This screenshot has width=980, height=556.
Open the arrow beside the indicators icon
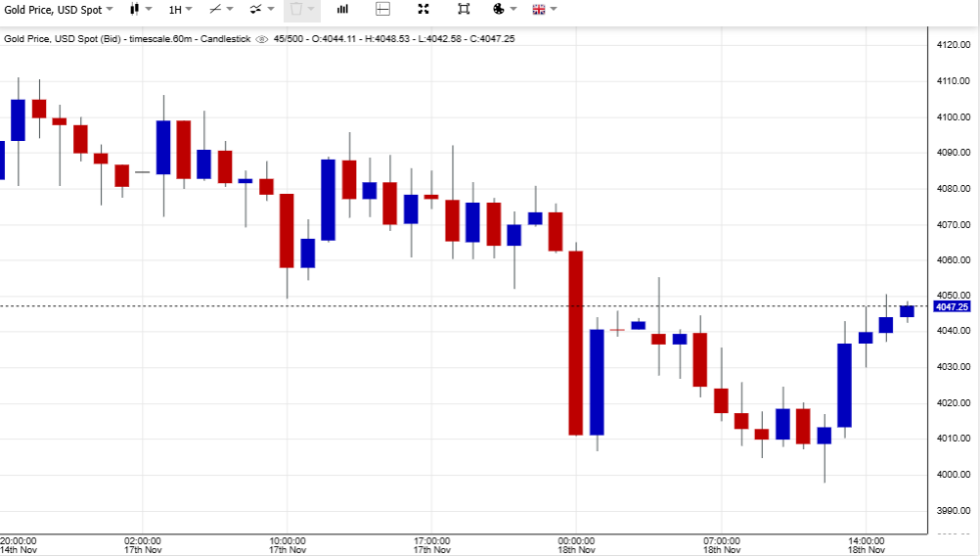271,10
